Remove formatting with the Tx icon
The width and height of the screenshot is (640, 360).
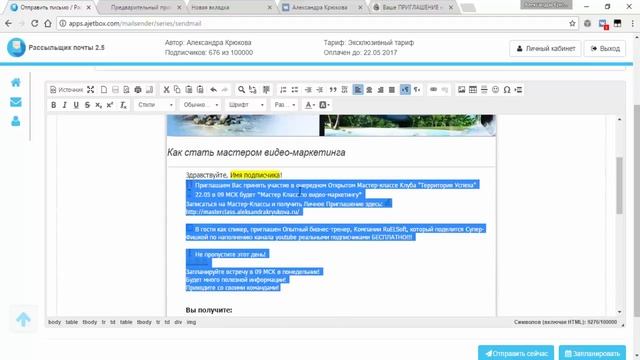[x=123, y=105]
